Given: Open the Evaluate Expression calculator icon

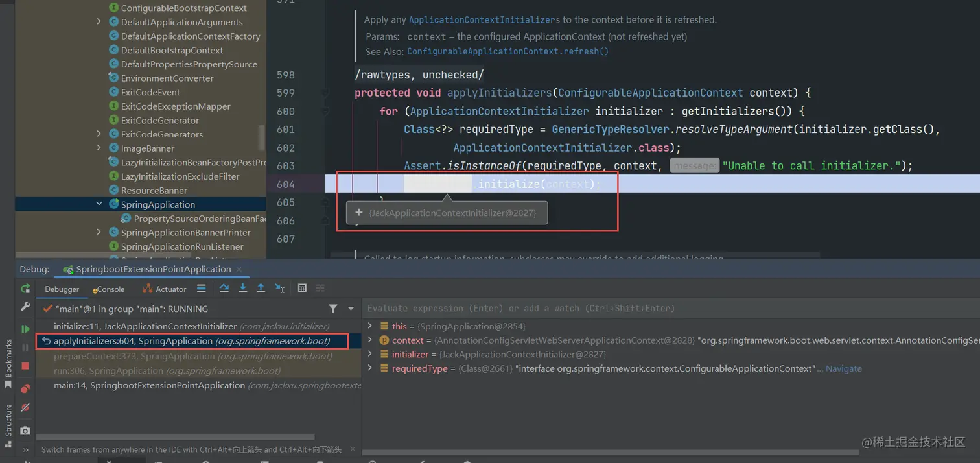Looking at the screenshot, I should (302, 289).
